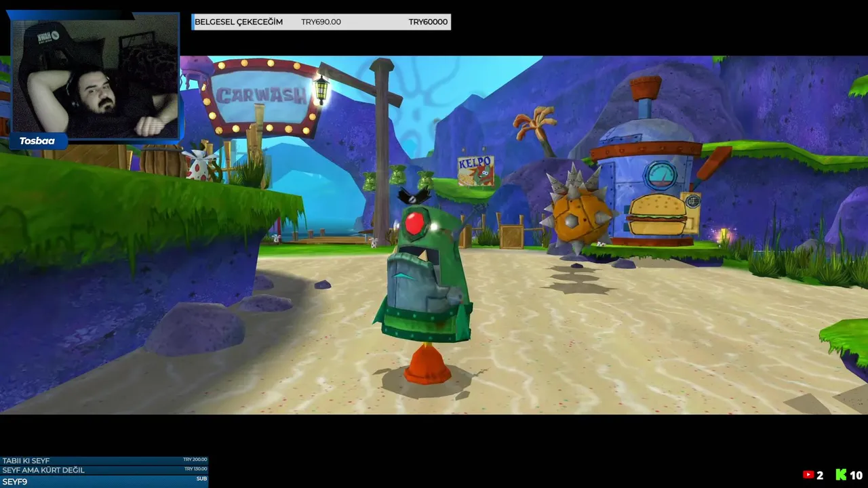Image resolution: width=868 pixels, height=488 pixels.
Task: Select the SEYF AMA KÜRT DEĞİL row
Action: (104, 470)
